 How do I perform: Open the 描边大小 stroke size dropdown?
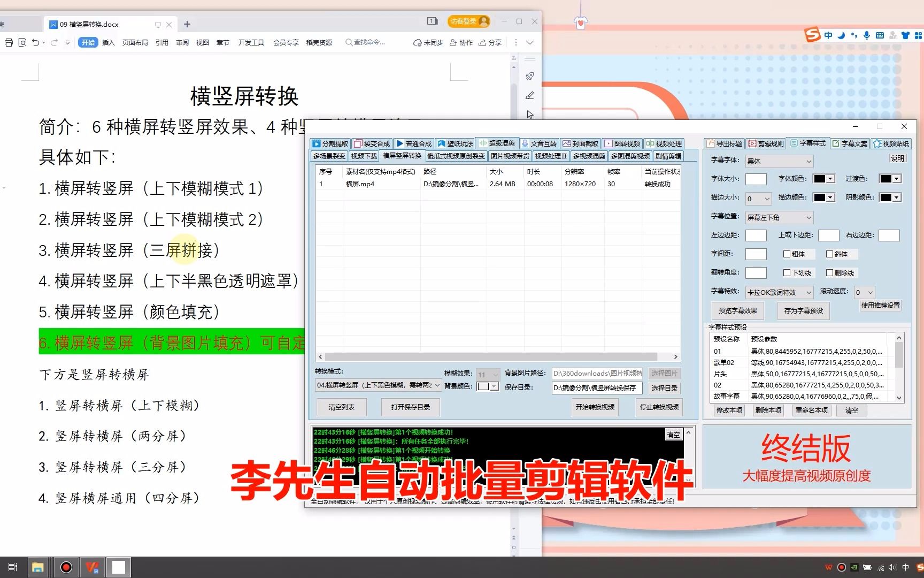coord(758,199)
